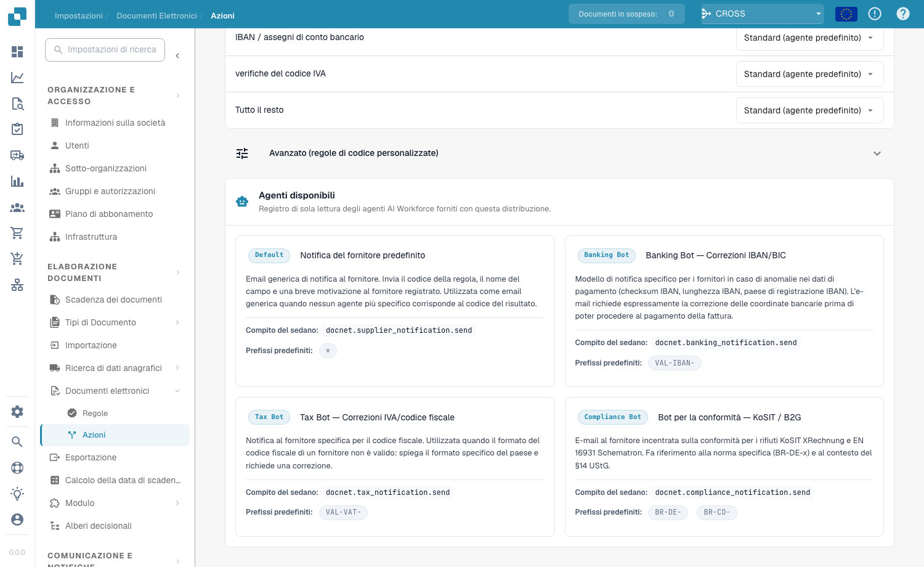Open the line chart analytics icon
924x567 pixels.
(17, 78)
